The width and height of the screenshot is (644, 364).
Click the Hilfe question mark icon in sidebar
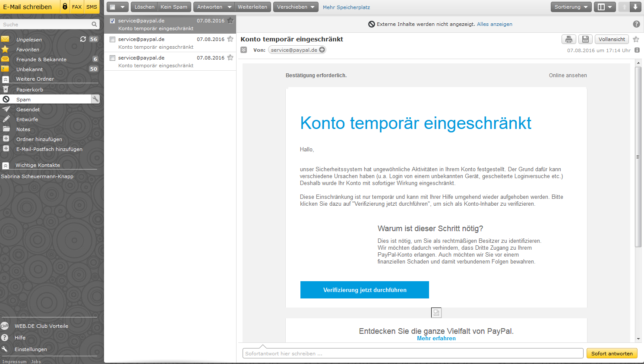pos(5,338)
